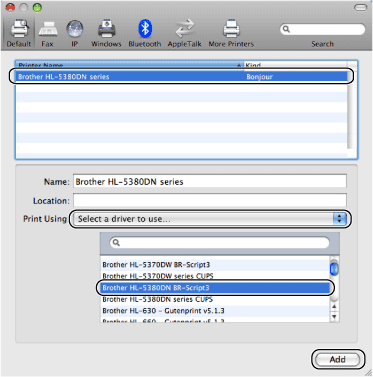Toggle toolbar with the pill button
The width and height of the screenshot is (373, 377).
[360, 7]
